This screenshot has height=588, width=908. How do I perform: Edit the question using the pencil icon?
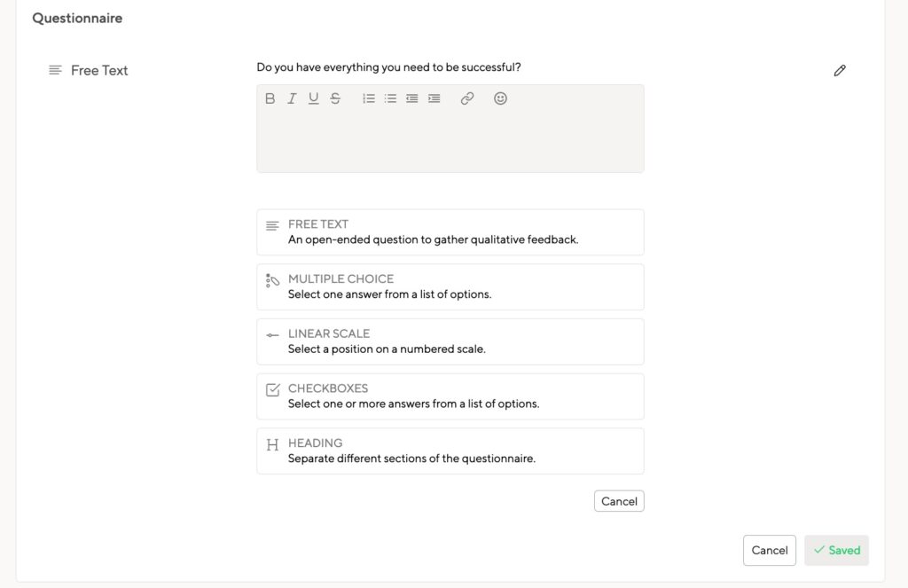[x=840, y=71]
